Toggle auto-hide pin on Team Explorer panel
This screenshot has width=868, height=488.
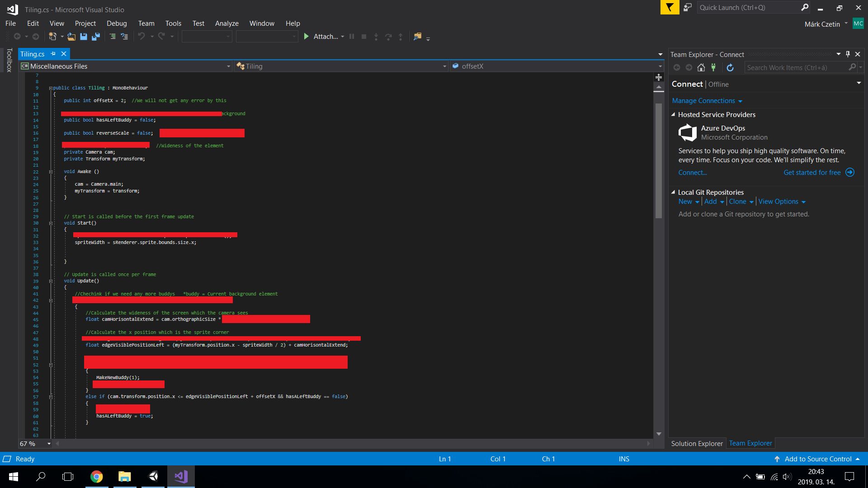click(x=848, y=54)
